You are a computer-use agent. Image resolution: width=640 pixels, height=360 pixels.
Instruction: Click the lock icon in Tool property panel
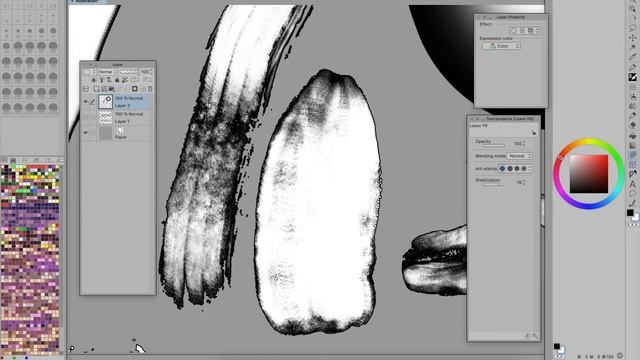pos(534,132)
